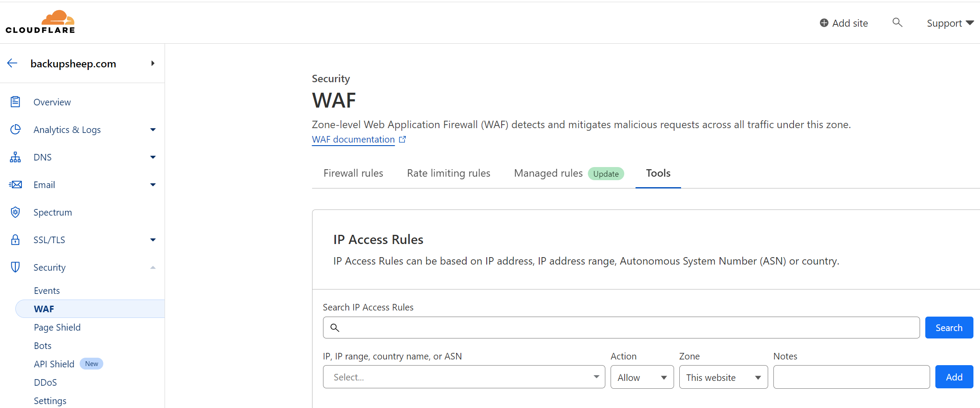This screenshot has height=408, width=980.
Task: Switch to the Managed rules tab
Action: pos(548,173)
